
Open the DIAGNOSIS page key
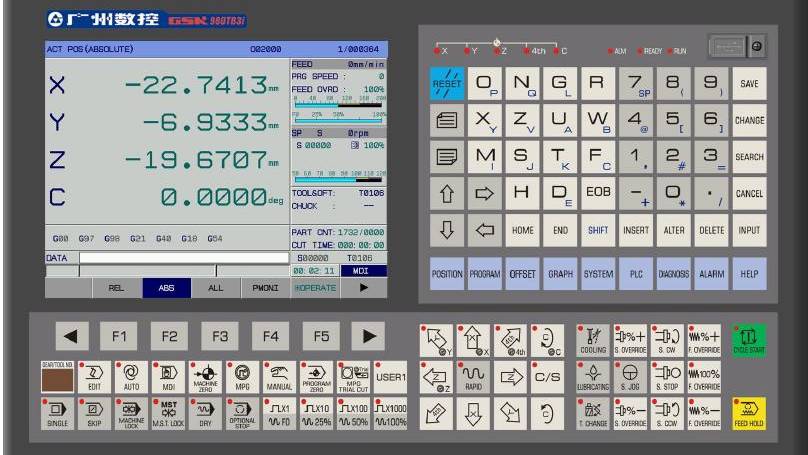pos(674,274)
